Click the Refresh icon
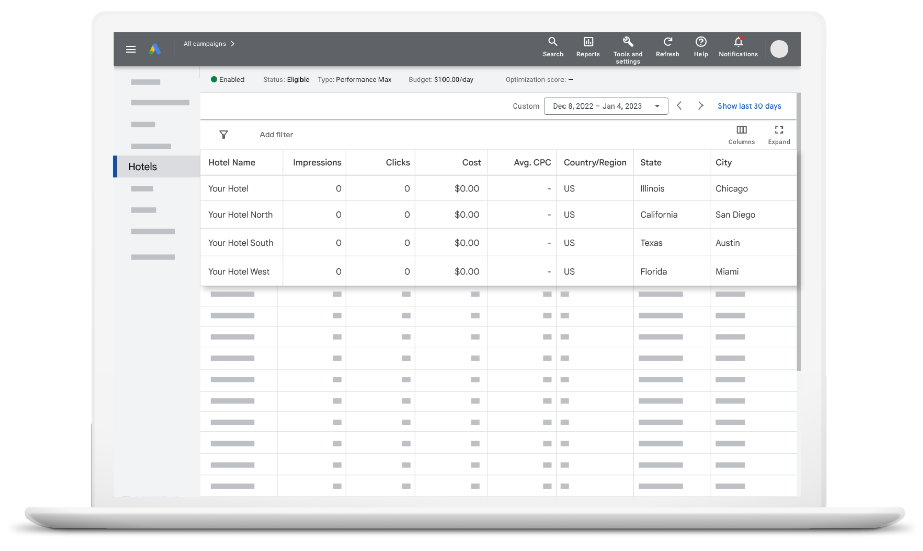Viewport: 923px width, 551px height. pos(667,42)
